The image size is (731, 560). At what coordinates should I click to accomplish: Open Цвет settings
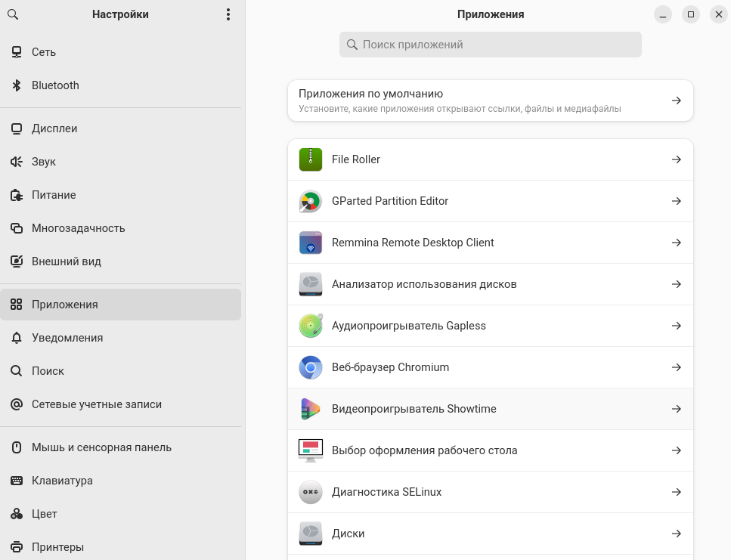(x=120, y=514)
